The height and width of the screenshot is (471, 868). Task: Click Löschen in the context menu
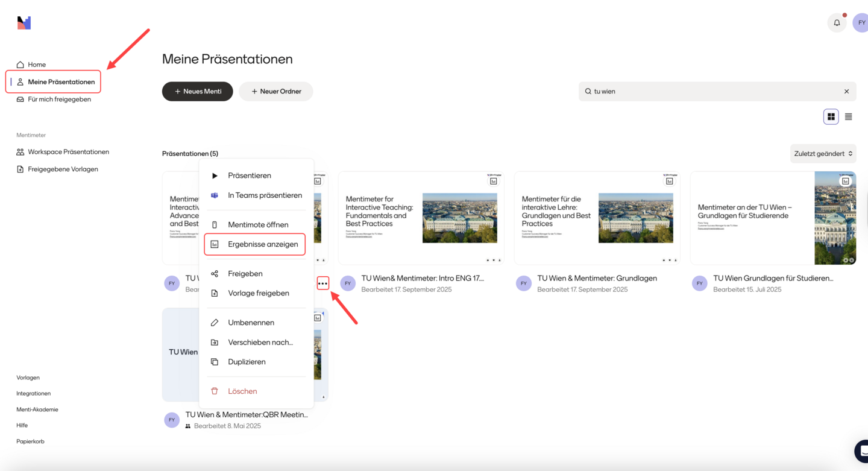pyautogui.click(x=242, y=391)
